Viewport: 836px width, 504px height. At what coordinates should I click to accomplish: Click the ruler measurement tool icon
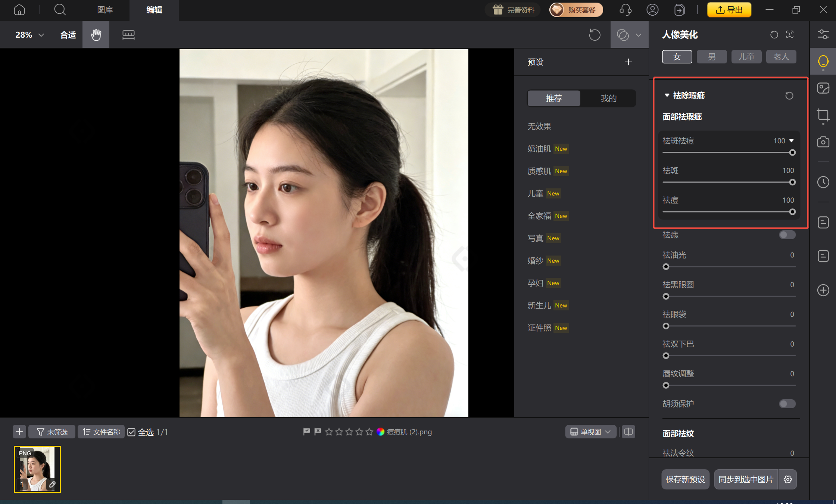click(128, 35)
